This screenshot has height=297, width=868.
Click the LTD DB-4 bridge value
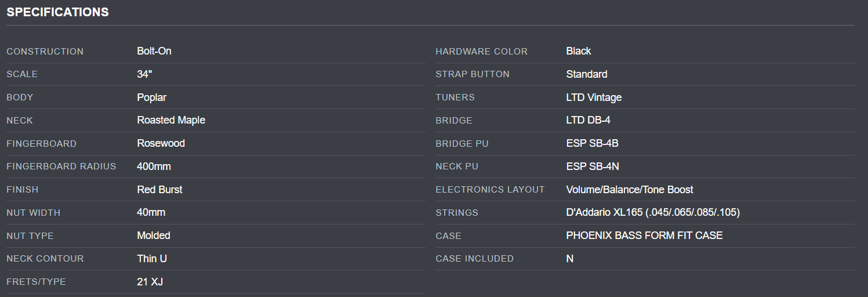[x=588, y=120]
